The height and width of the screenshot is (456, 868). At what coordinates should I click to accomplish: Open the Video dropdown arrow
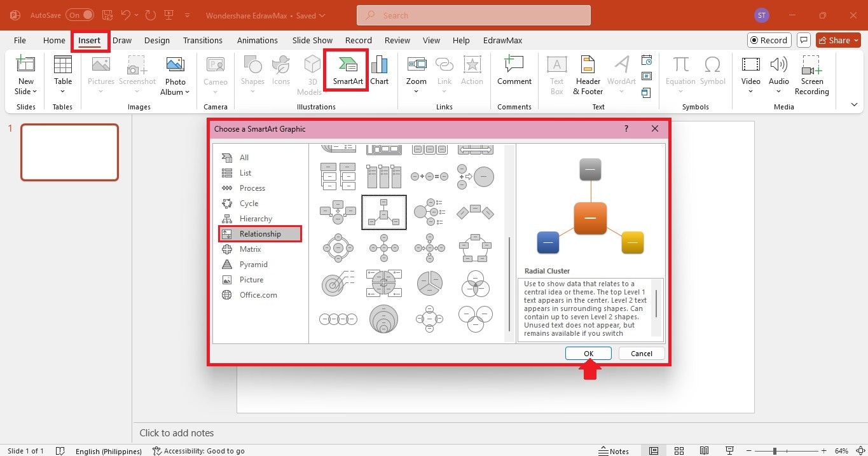tap(751, 92)
